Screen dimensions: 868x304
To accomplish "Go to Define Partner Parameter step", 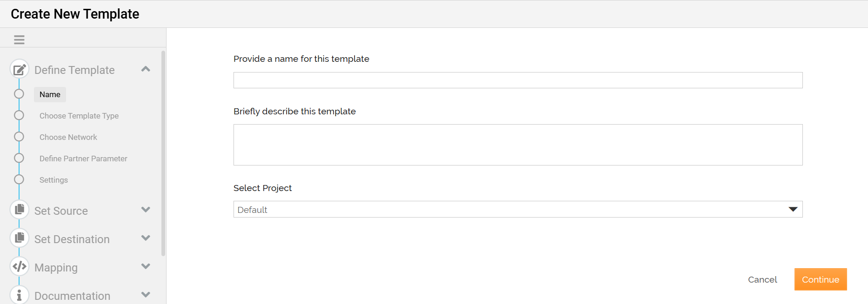I will pyautogui.click(x=83, y=159).
